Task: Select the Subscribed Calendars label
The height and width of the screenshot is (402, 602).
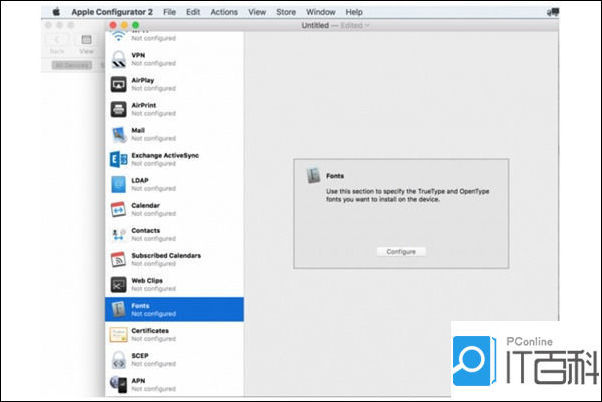Action: [x=166, y=255]
